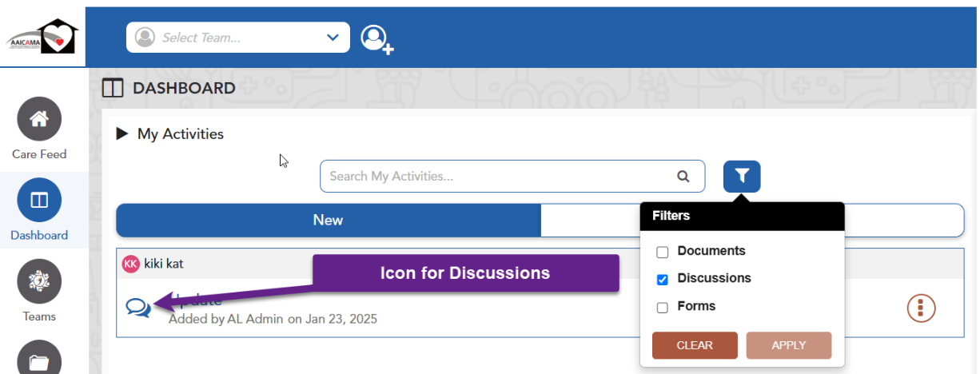Enable the Documents filter checkbox
Viewport: 980px width, 374px height.
coord(662,253)
